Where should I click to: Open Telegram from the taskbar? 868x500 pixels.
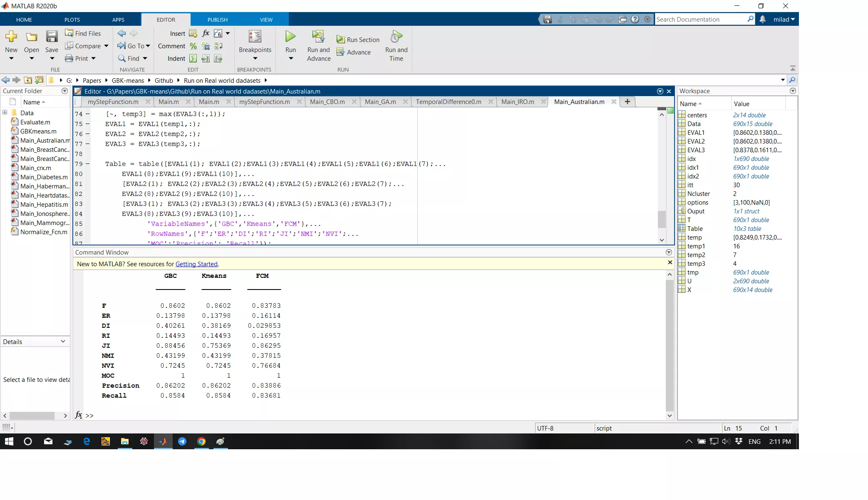click(x=182, y=441)
